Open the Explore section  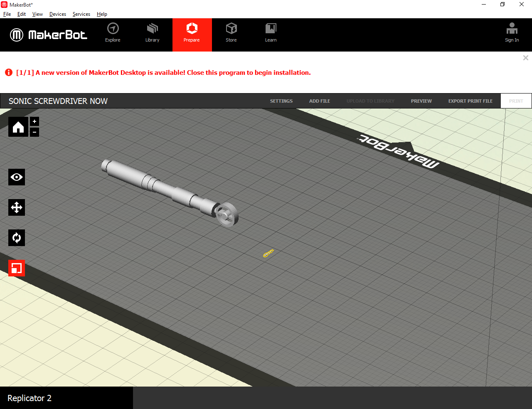pos(113,33)
